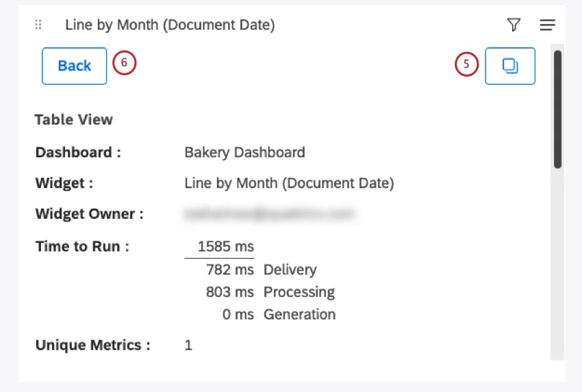
Task: Click the Widget value 'Line by Month (Document Date)'
Action: (x=289, y=183)
